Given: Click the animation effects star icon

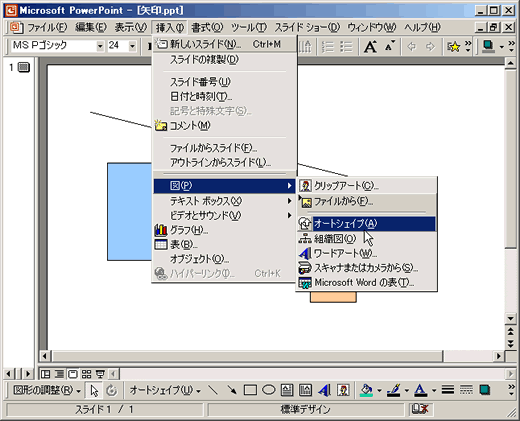Looking at the screenshot, I should (454, 47).
